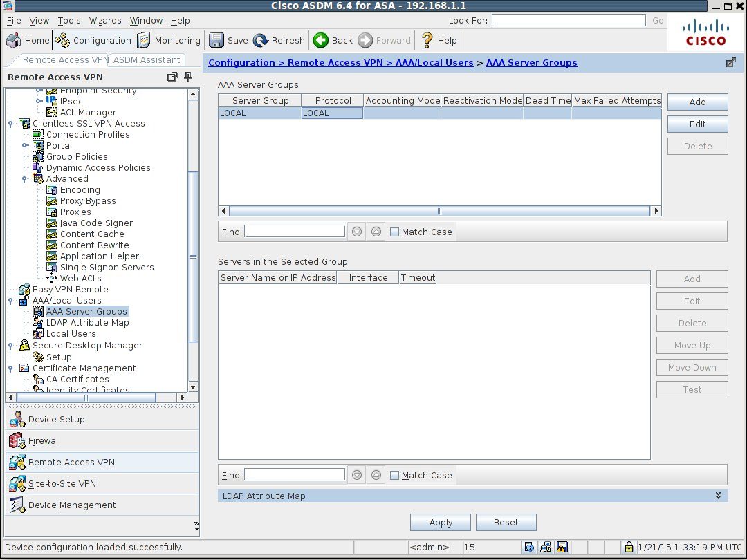
Task: Switch to the ASDM Assistant tab
Action: [x=147, y=59]
